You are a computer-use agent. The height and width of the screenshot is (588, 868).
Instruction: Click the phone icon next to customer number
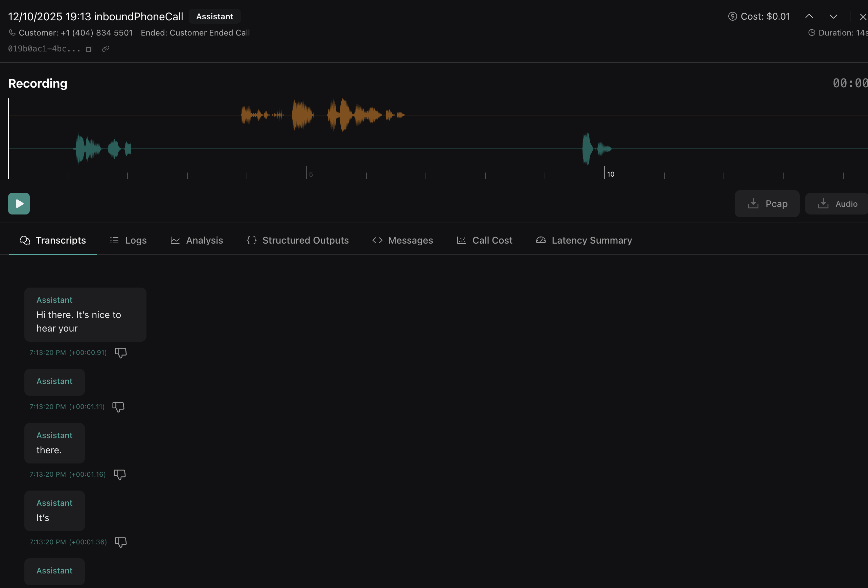[12, 32]
